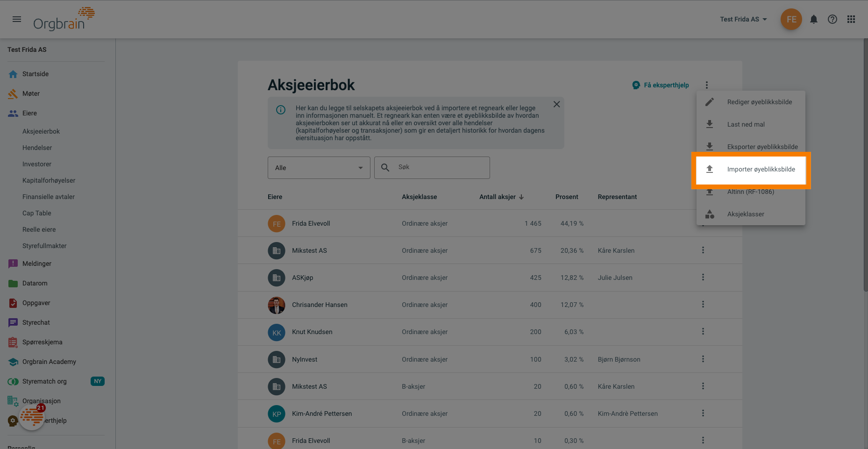868x449 pixels.
Task: Select Rediger øyeblikksbilde menu item
Action: 751,102
